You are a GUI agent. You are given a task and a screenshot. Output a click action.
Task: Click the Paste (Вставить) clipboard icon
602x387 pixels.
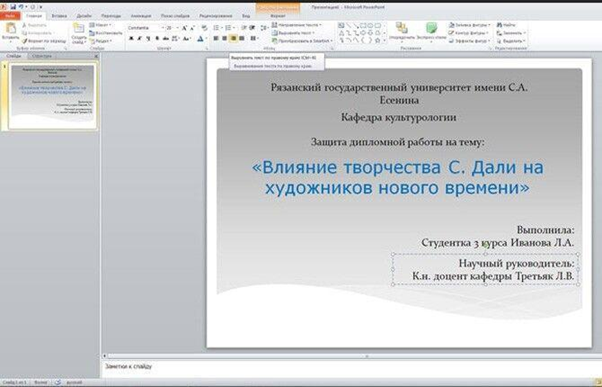pos(10,28)
